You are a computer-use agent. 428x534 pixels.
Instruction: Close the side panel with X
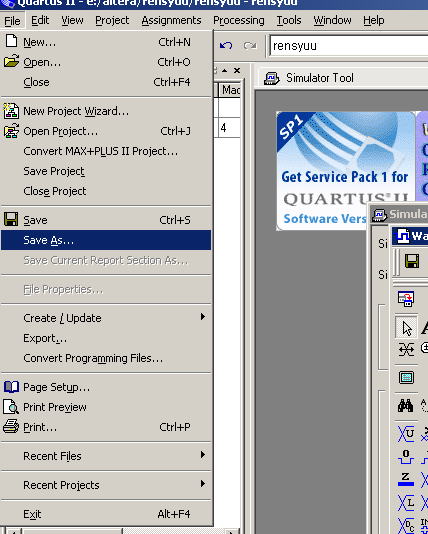[x=237, y=70]
